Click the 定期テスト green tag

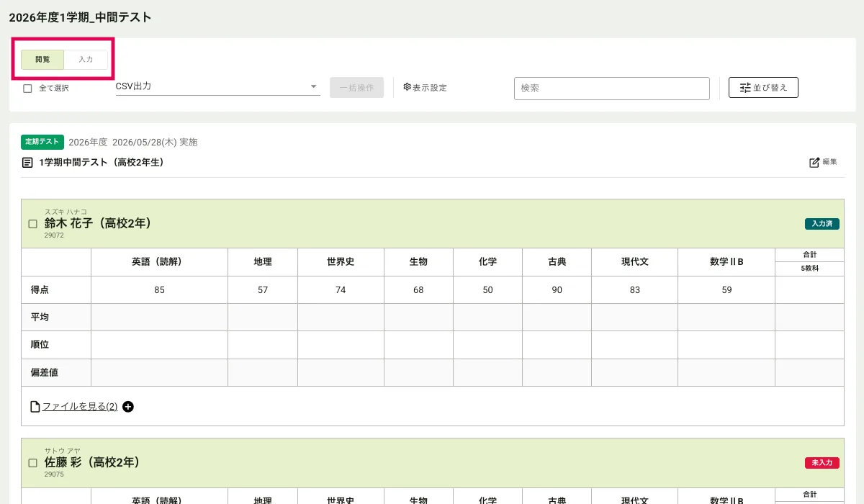click(x=42, y=142)
